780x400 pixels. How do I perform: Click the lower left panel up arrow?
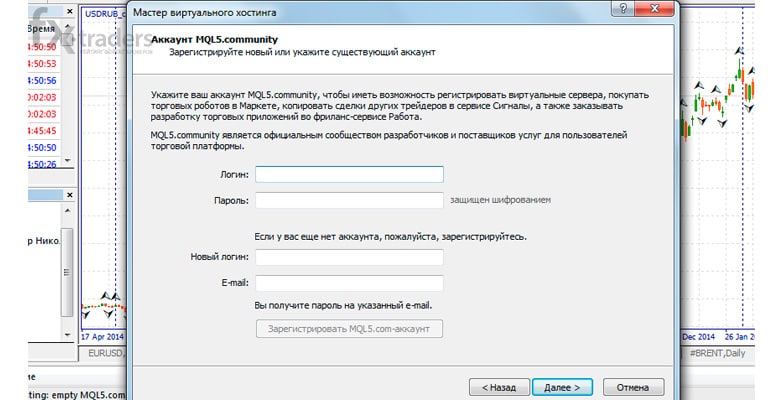pyautogui.click(x=68, y=211)
